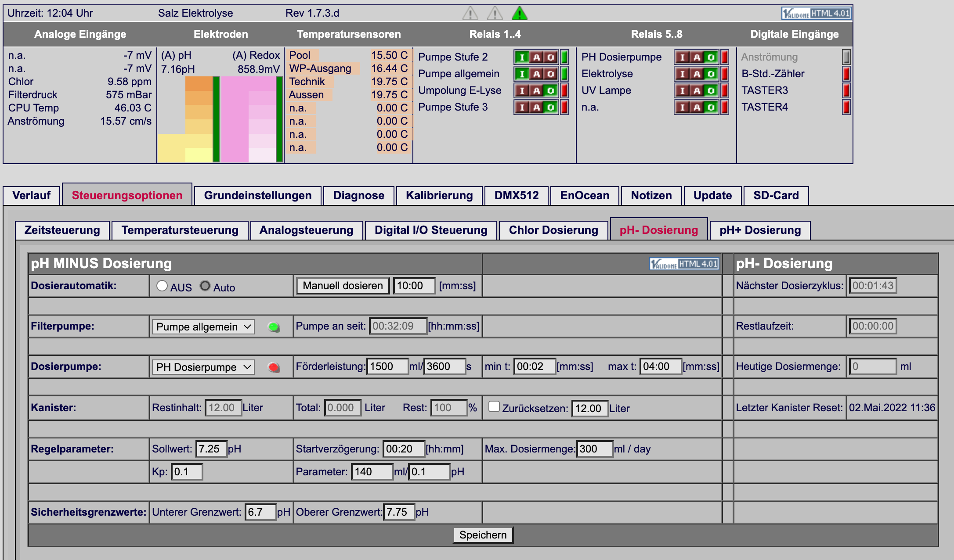
Task: Open the SD-Card tab
Action: pyautogui.click(x=776, y=196)
